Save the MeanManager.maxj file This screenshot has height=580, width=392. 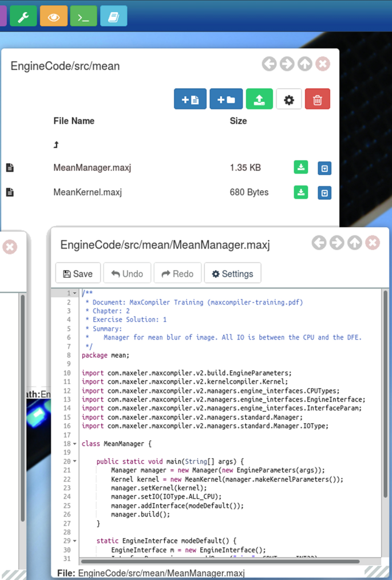[78, 274]
